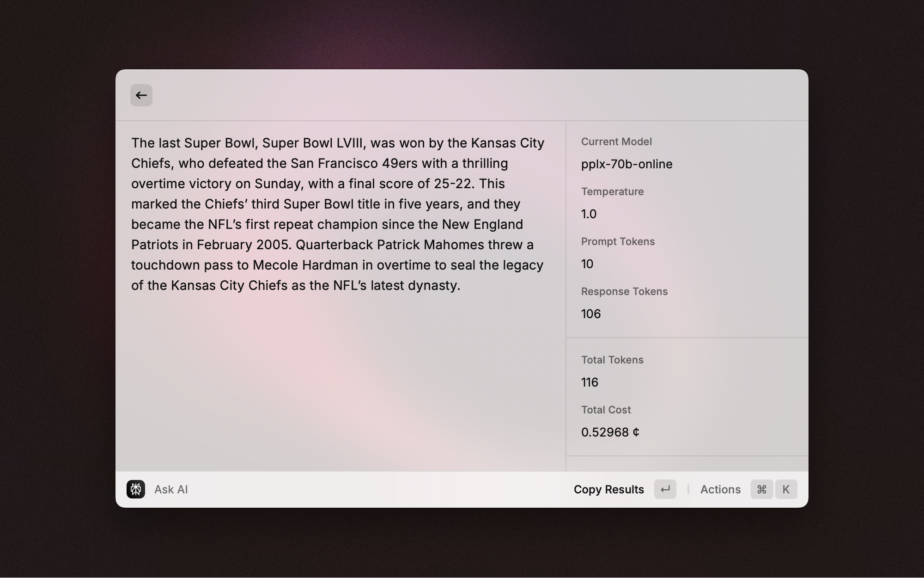Click the Prompt Tokens label
The height and width of the screenshot is (578, 924).
click(x=618, y=241)
